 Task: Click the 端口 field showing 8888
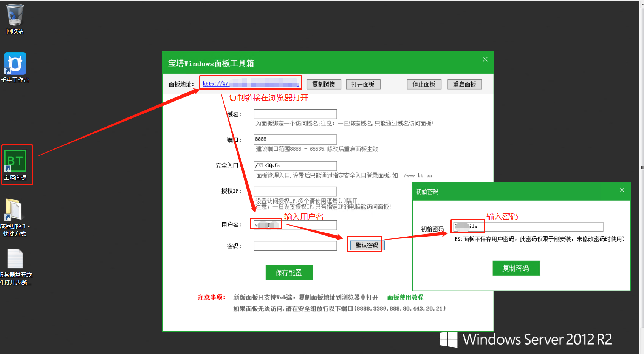(x=295, y=139)
